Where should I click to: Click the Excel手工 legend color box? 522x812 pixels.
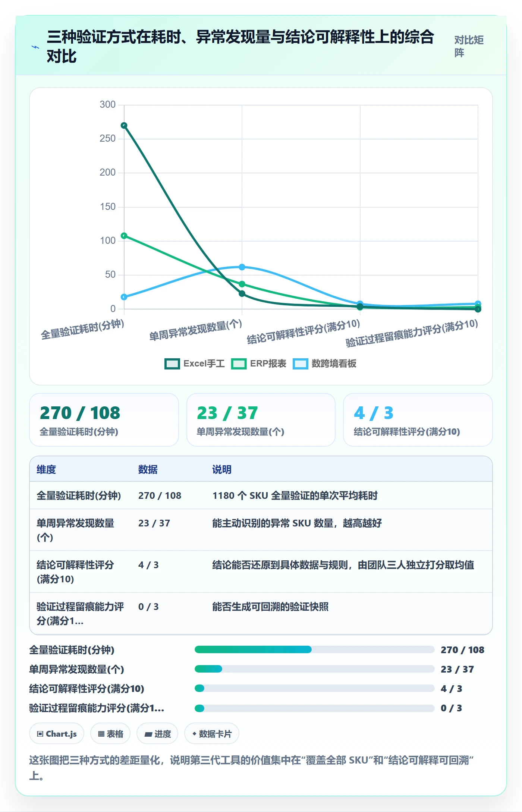(172, 364)
